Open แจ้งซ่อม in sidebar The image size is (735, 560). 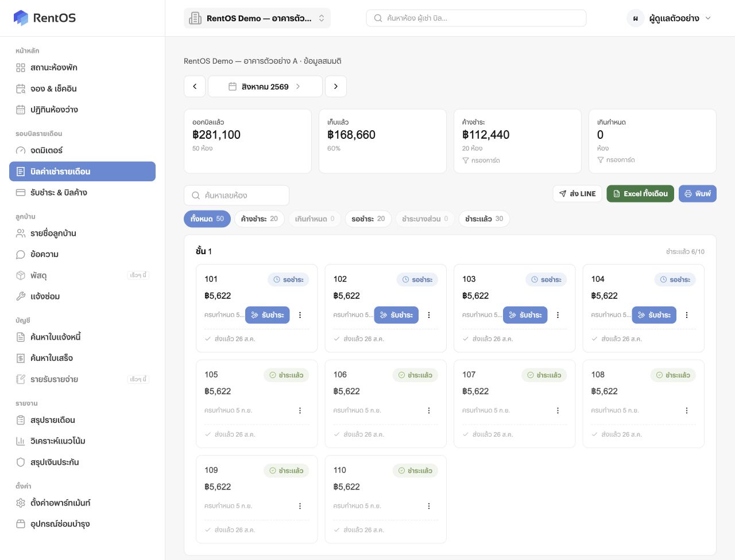(82, 297)
